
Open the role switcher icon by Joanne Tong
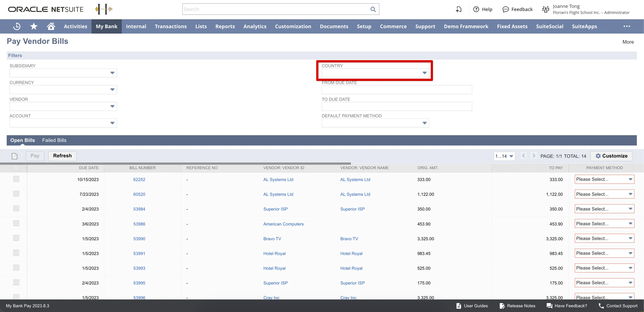546,9
